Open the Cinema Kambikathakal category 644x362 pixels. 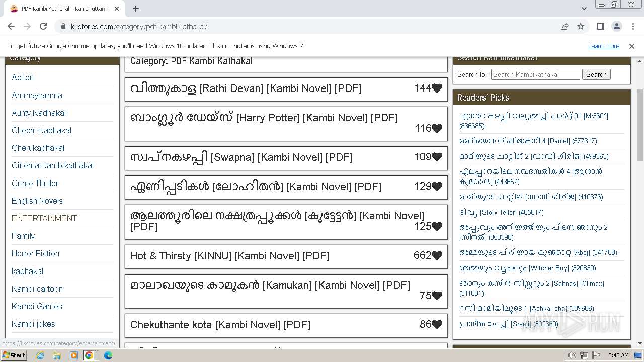pyautogui.click(x=53, y=165)
